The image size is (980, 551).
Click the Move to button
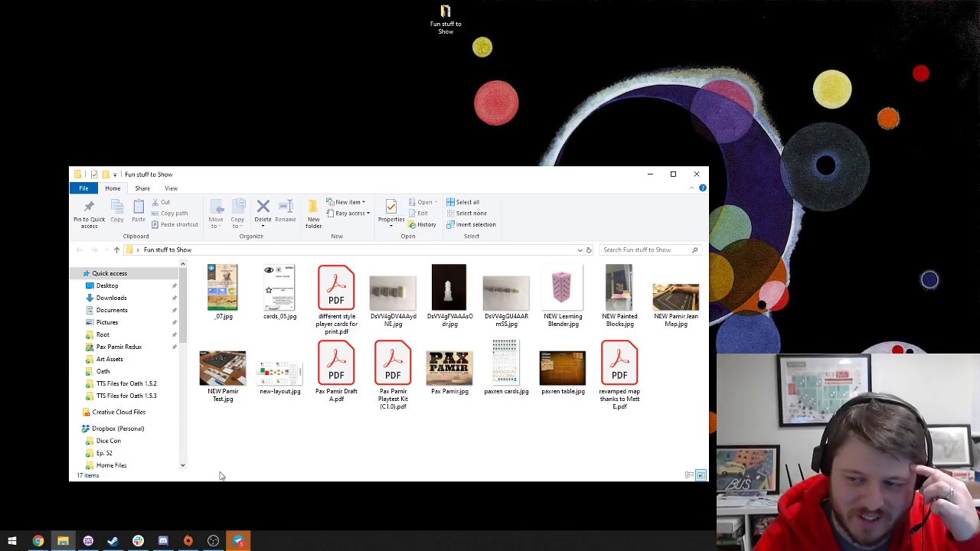tap(216, 214)
